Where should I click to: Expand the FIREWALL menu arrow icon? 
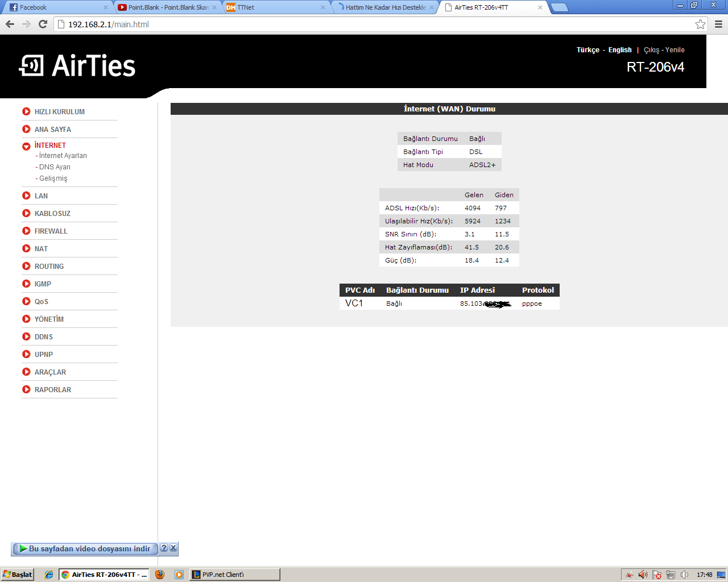click(x=26, y=231)
